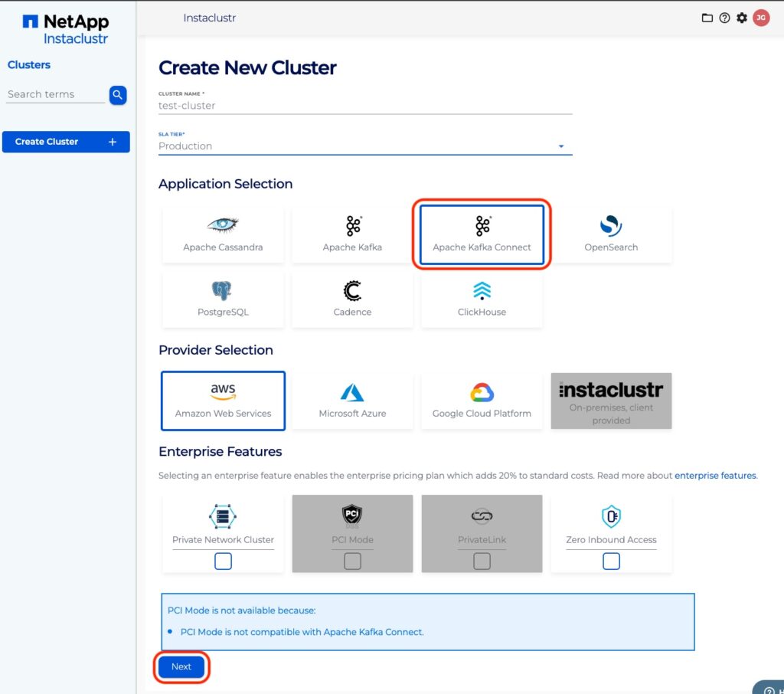The height and width of the screenshot is (694, 784).
Task: Select the ClickHouse application tile
Action: (482, 300)
